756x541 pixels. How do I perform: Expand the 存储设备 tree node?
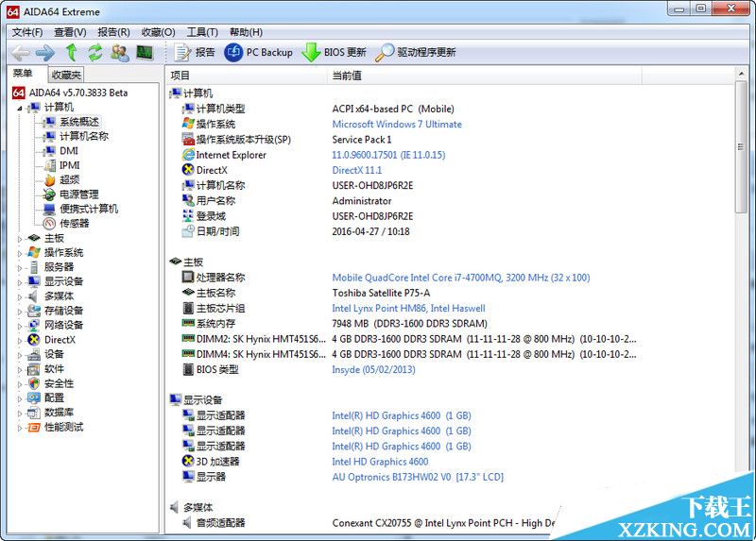click(x=20, y=312)
